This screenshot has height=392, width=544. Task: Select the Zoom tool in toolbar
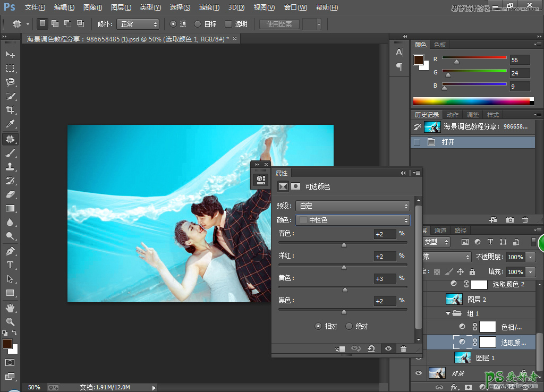click(x=10, y=321)
